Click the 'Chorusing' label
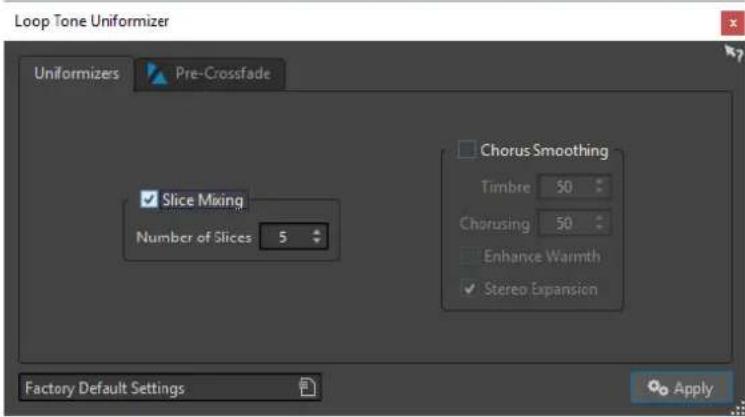The width and height of the screenshot is (745, 417). (495, 224)
